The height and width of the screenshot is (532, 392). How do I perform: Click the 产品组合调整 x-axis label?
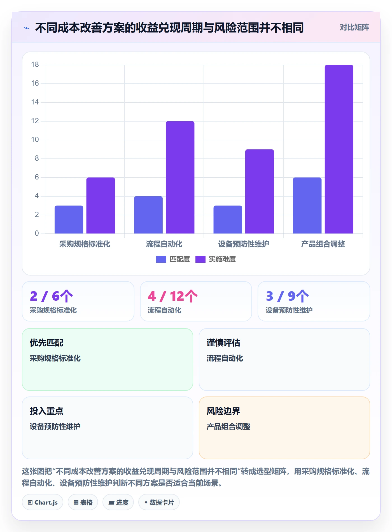323,244
